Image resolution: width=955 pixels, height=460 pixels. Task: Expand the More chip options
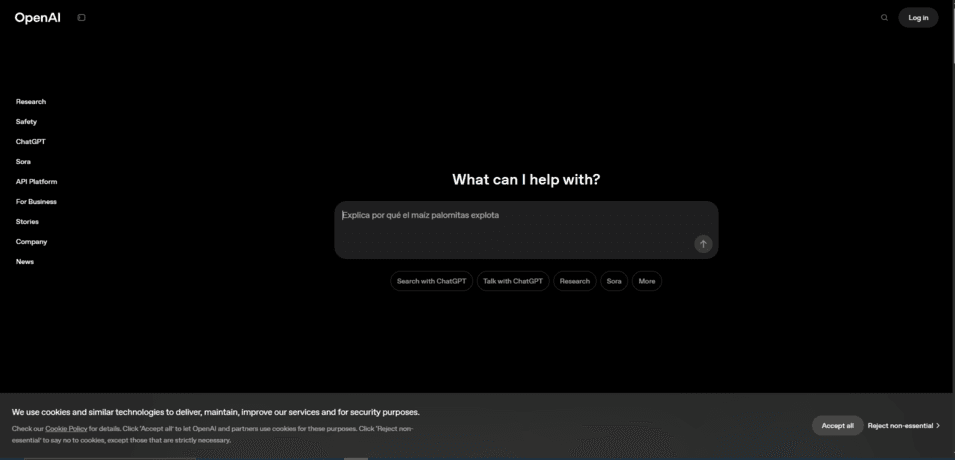(647, 281)
